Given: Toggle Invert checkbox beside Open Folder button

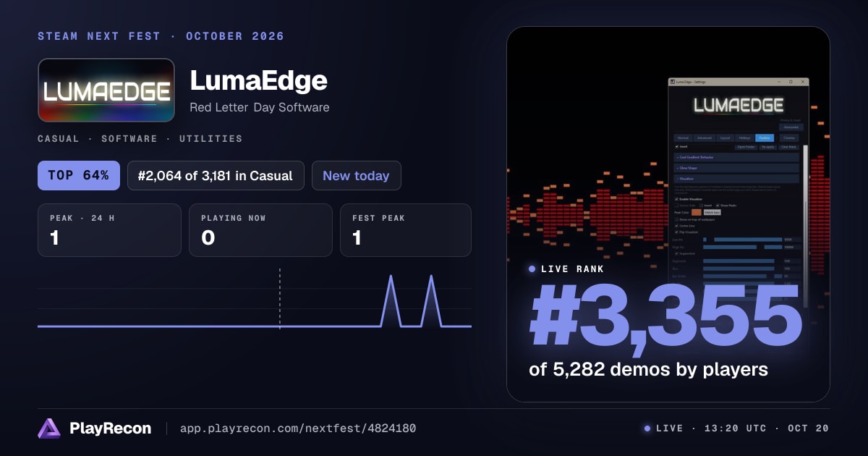Looking at the screenshot, I should pos(677,147).
